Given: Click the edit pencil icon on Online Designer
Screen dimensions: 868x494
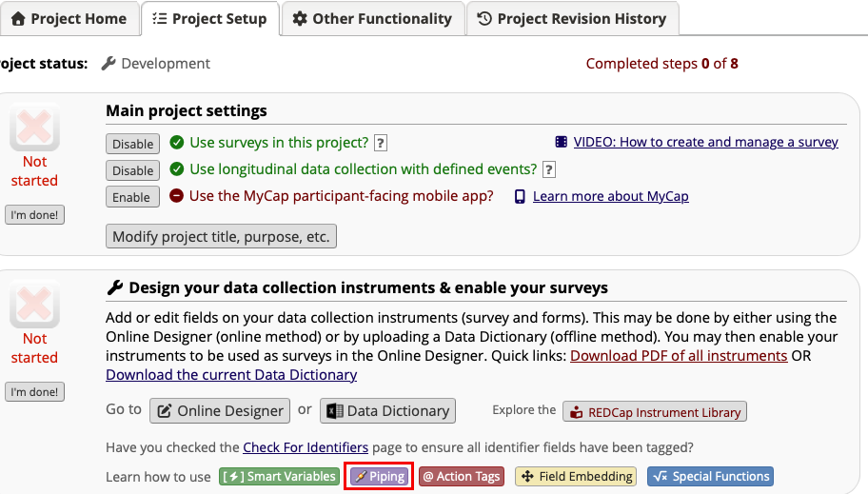Looking at the screenshot, I should (165, 411).
